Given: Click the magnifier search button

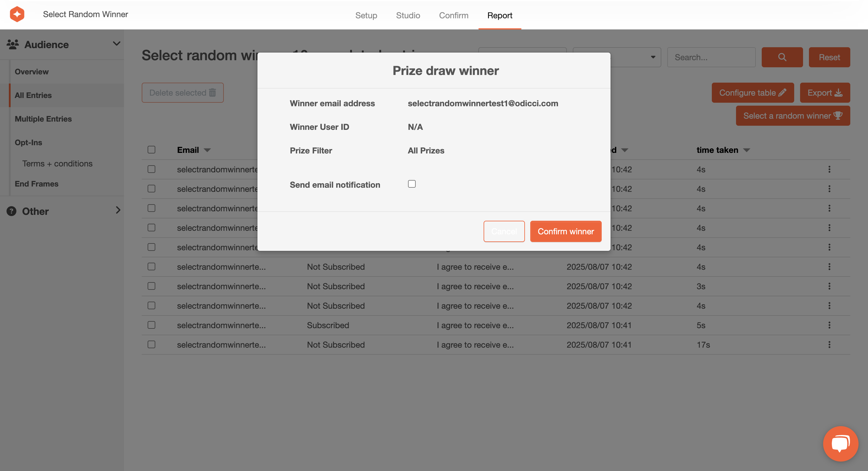Looking at the screenshot, I should (782, 57).
